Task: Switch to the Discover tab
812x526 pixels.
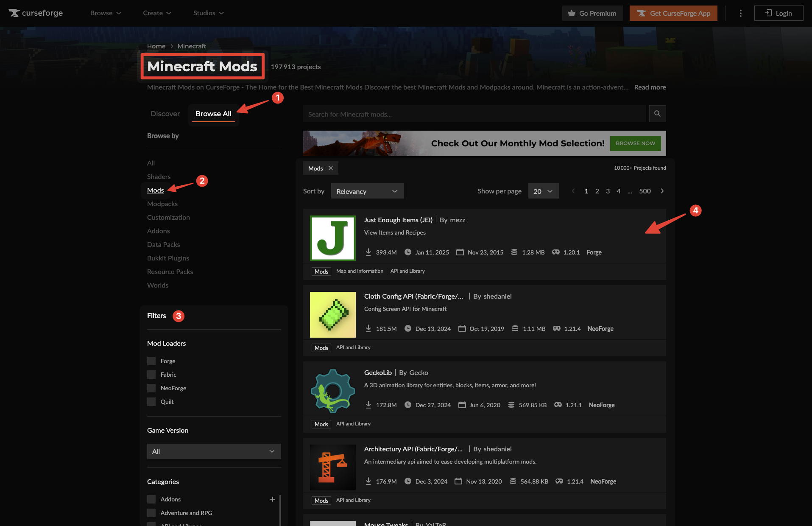Action: (x=165, y=114)
